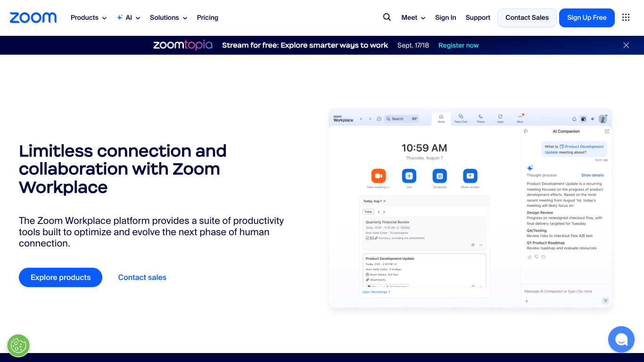Open the Support page
Image resolution: width=644 pixels, height=362 pixels.
coord(478,18)
